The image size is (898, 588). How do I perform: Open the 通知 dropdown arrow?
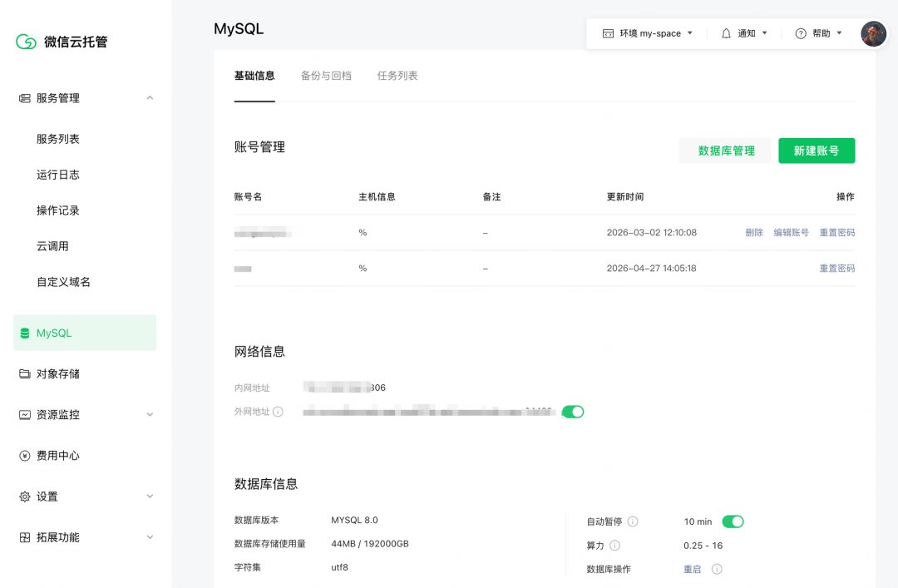[764, 33]
